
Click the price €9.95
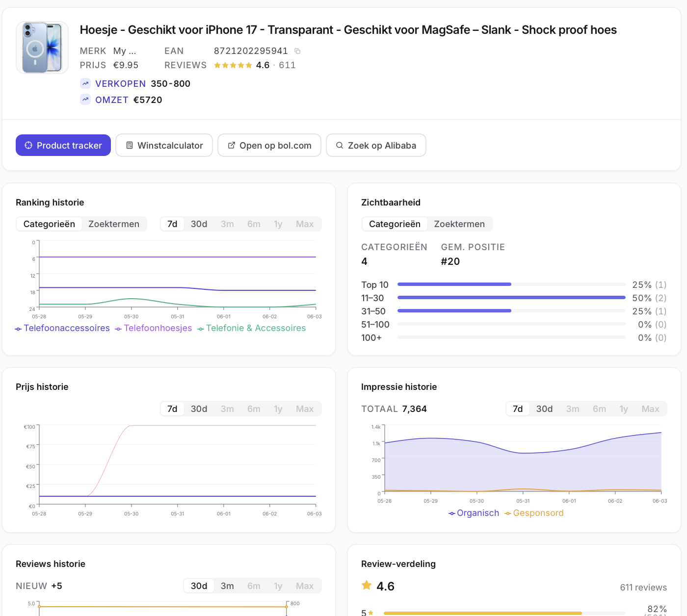pos(126,65)
